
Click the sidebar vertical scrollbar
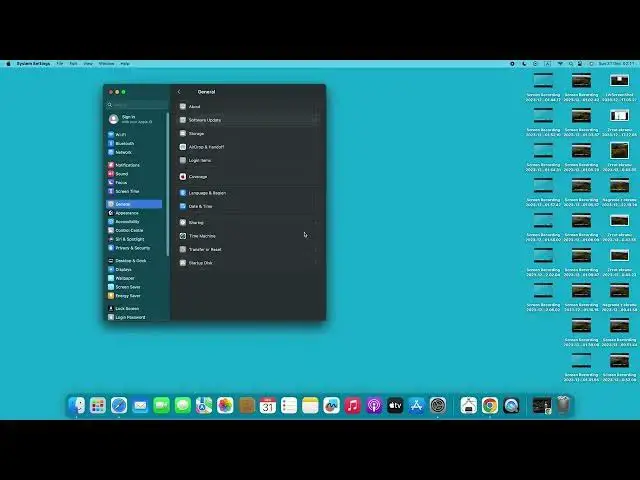click(x=168, y=184)
